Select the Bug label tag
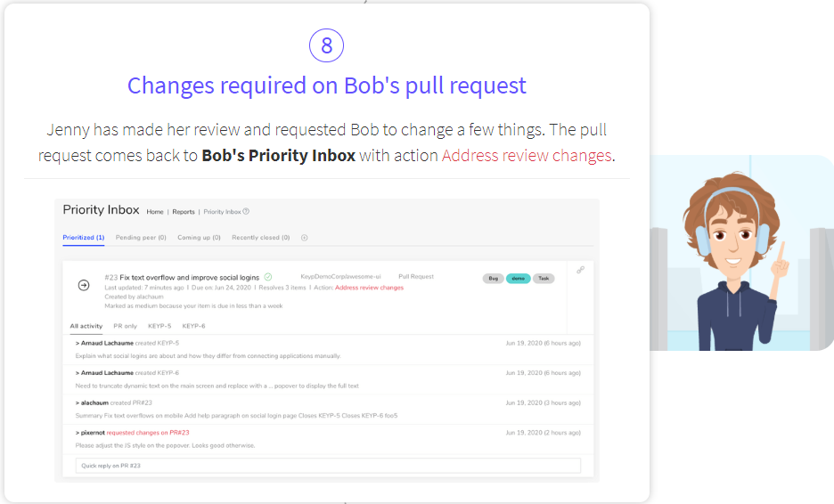The image size is (834, 504). [x=493, y=279]
